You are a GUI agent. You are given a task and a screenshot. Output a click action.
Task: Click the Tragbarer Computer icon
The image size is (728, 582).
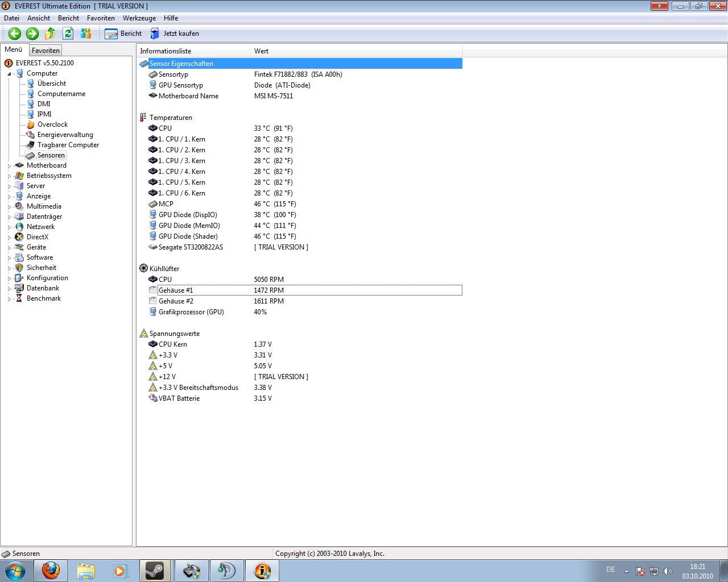31,145
